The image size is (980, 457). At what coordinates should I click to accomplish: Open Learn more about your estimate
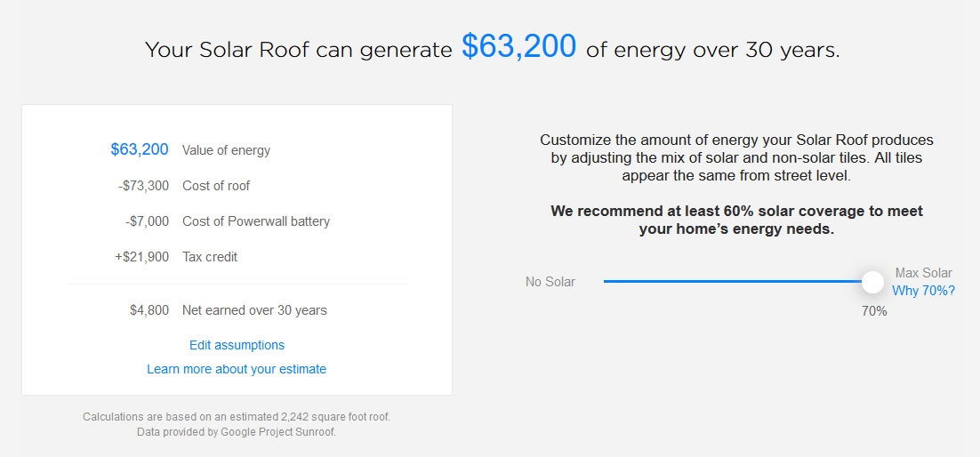pyautogui.click(x=237, y=369)
